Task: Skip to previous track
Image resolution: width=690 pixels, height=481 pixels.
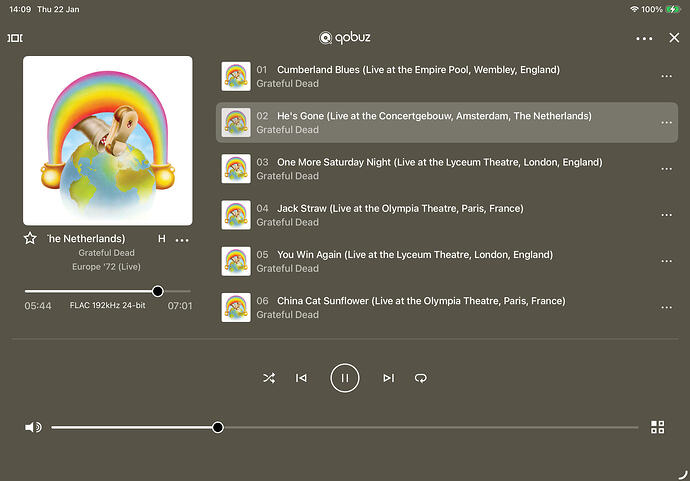Action: (x=301, y=378)
